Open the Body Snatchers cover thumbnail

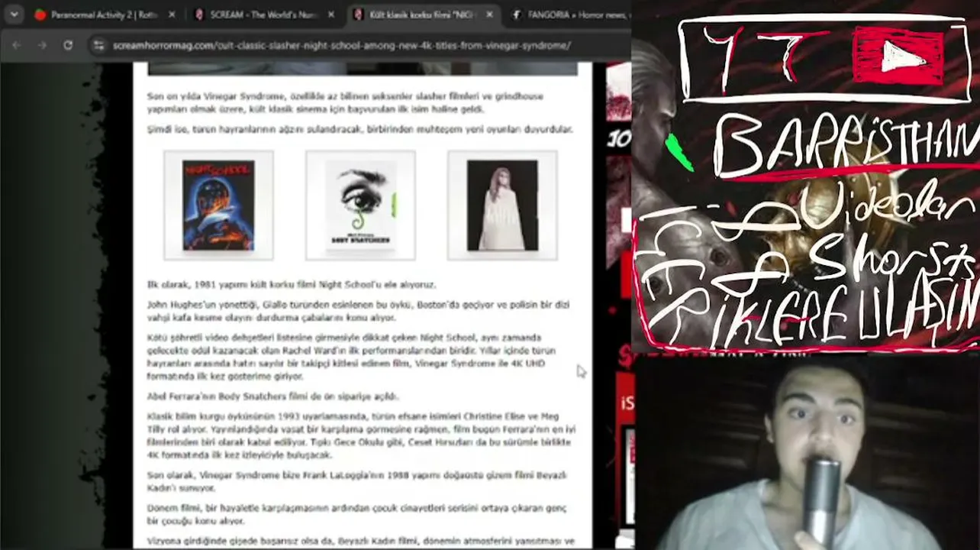(360, 205)
